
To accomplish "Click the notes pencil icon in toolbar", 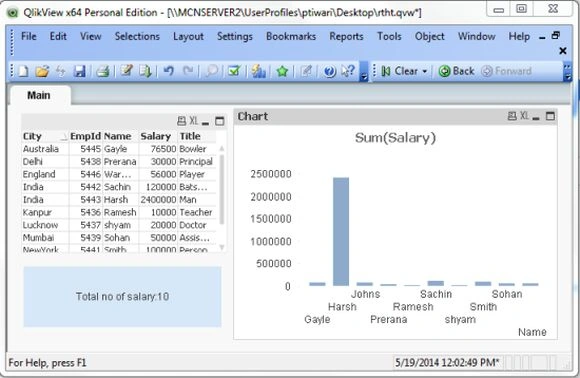I will click(x=306, y=71).
